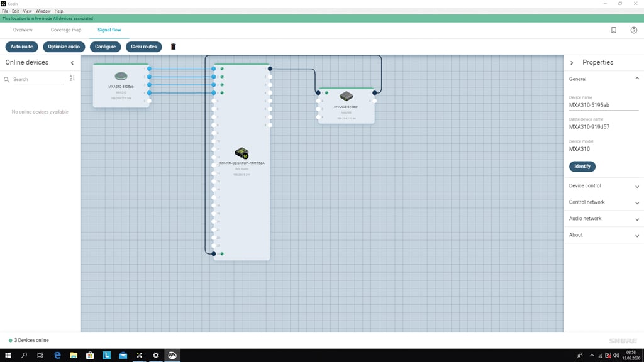Select mixer output port 8
Viewport: 644px width, 362px height.
(x=270, y=125)
